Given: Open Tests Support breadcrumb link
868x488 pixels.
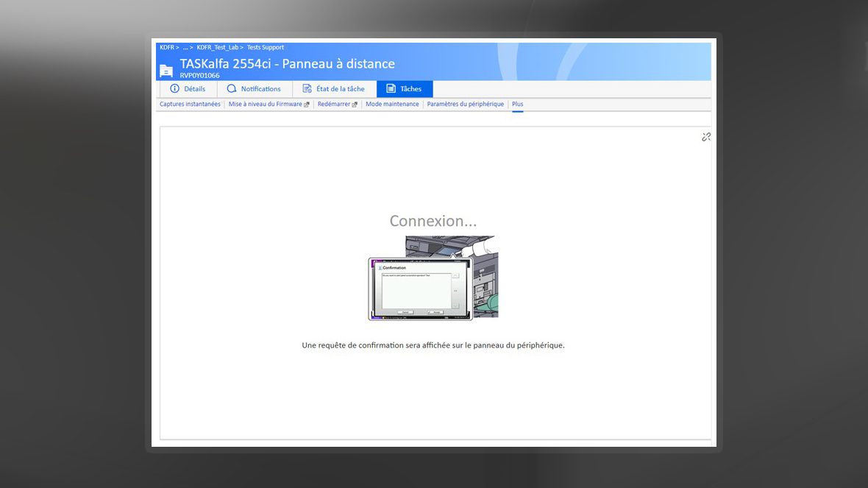Looking at the screenshot, I should coord(266,48).
